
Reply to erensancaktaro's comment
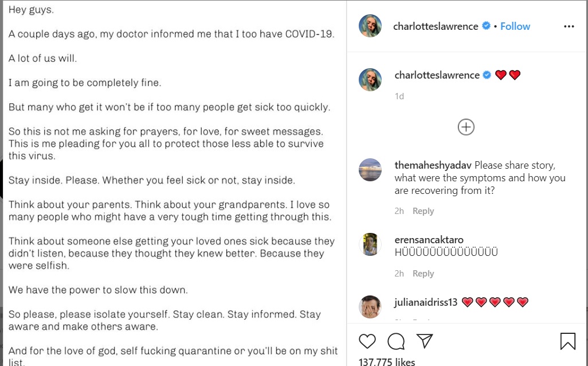[423, 274]
